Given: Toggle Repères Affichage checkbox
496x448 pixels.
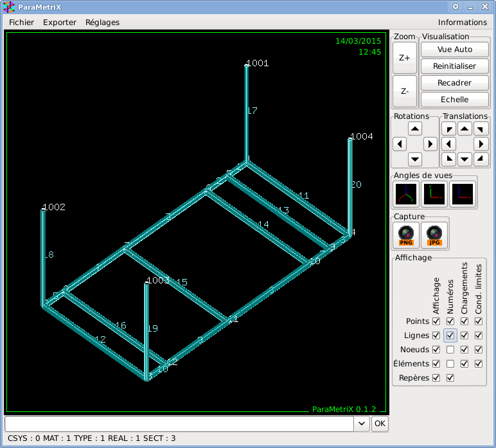Looking at the screenshot, I should pyautogui.click(x=436, y=378).
